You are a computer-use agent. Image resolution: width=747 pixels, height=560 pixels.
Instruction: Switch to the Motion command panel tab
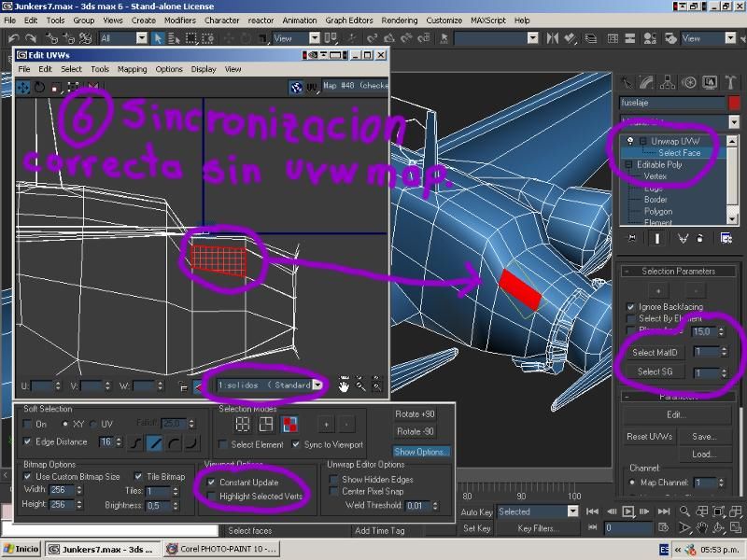pyautogui.click(x=689, y=82)
